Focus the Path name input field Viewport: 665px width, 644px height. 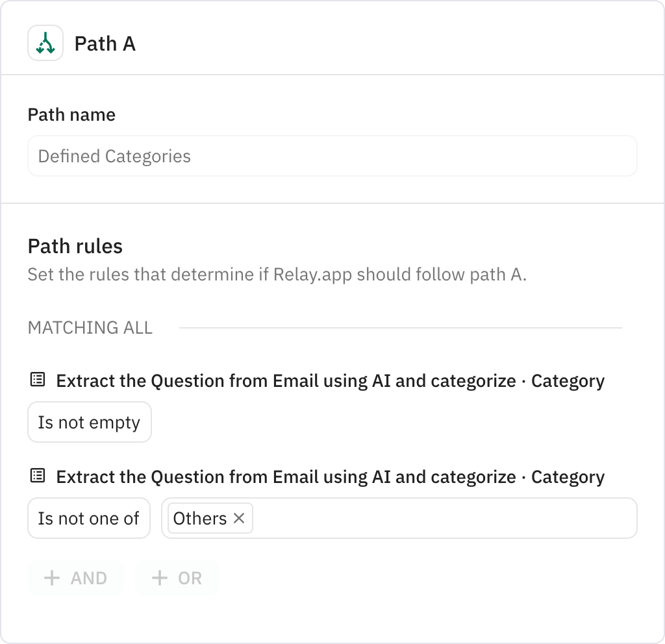click(332, 156)
